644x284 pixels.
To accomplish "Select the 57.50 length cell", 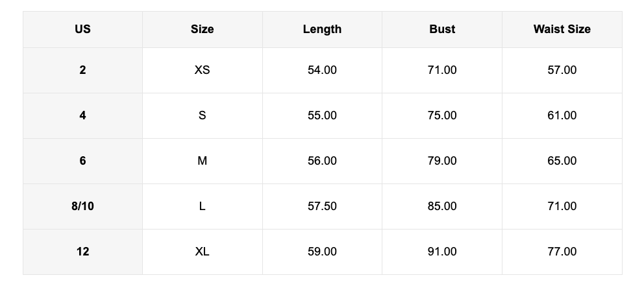I will (322, 206).
